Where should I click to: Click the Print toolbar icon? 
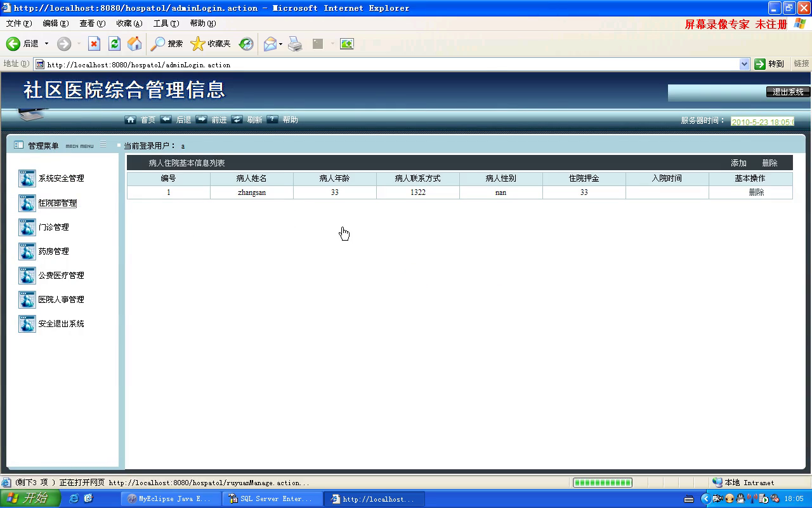tap(295, 44)
